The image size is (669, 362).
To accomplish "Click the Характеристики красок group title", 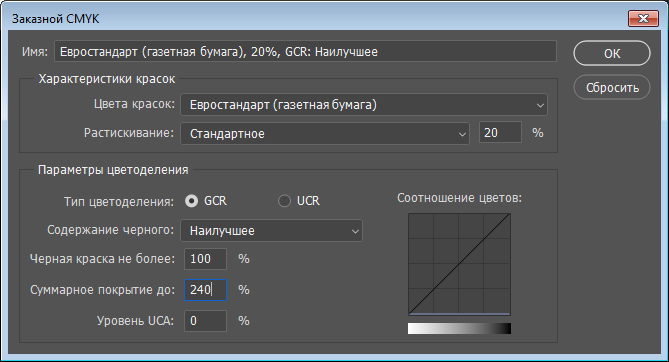I will click(107, 79).
